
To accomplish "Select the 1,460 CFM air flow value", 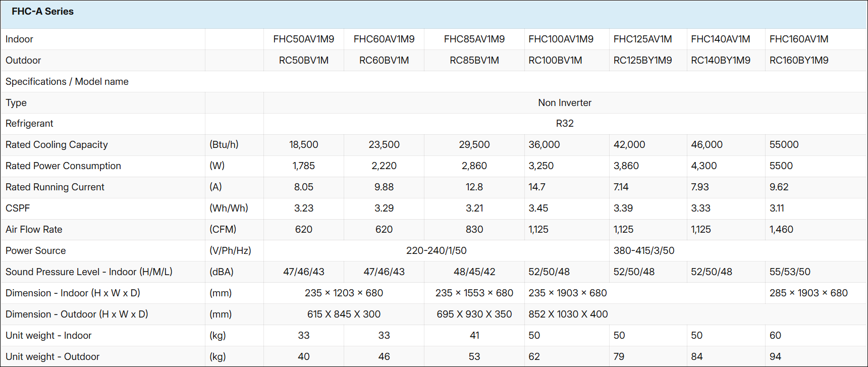I will coord(781,230).
